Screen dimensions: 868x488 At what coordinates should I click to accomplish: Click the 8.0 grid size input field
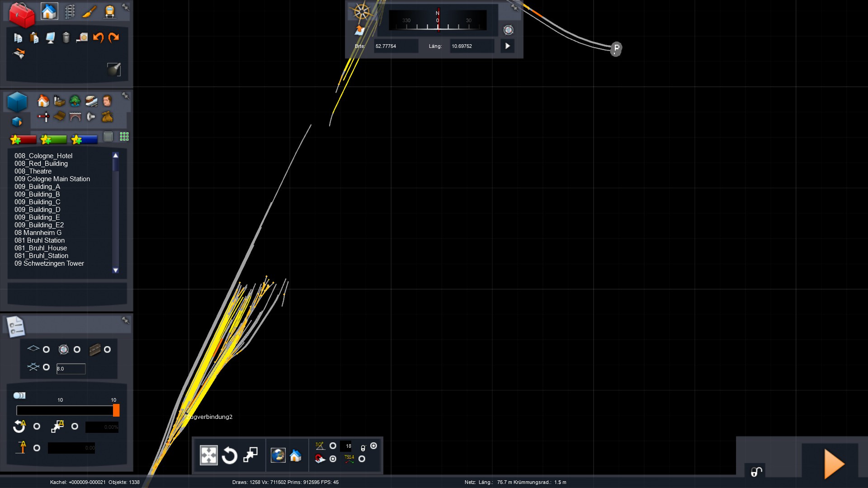point(71,369)
